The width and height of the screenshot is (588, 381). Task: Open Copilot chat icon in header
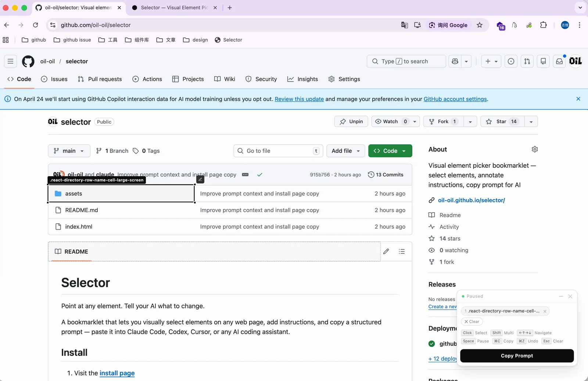tap(455, 61)
